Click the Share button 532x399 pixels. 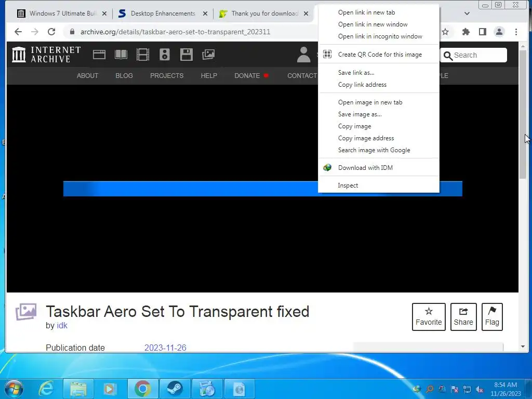(463, 317)
